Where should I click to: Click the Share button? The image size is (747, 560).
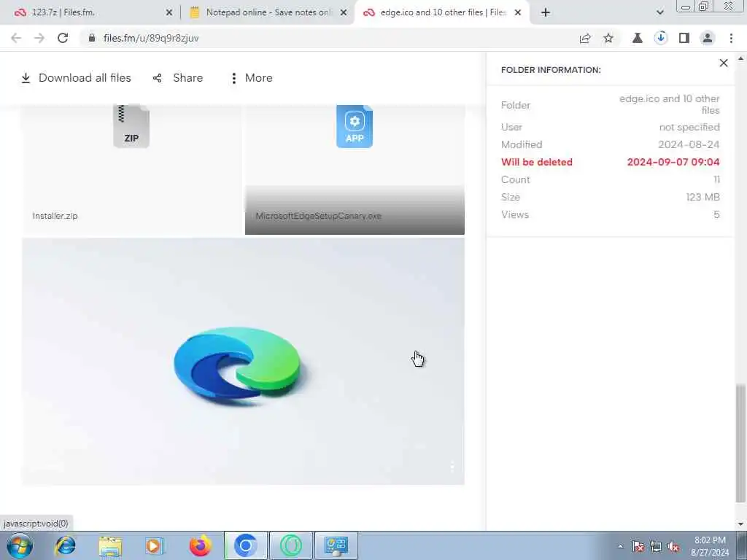click(x=178, y=77)
